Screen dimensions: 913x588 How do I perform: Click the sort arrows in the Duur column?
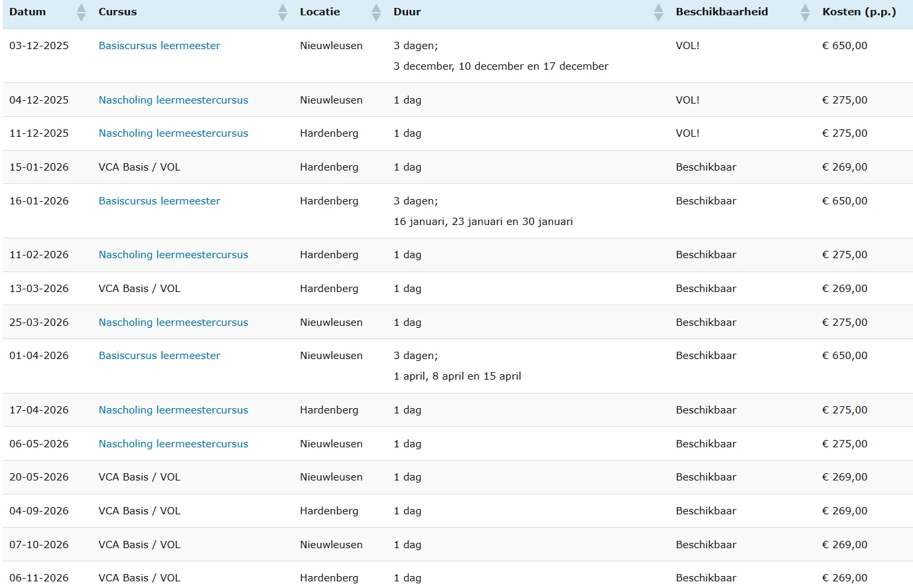(658, 12)
